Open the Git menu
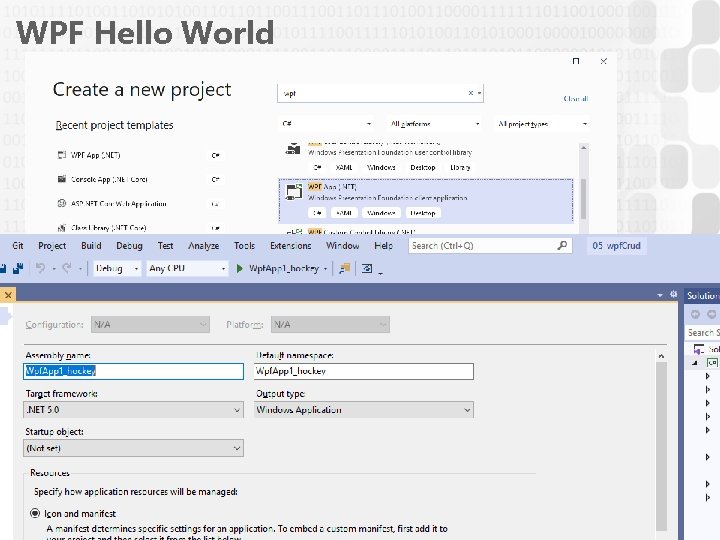Screen dimensions: 720x540 click(17, 246)
